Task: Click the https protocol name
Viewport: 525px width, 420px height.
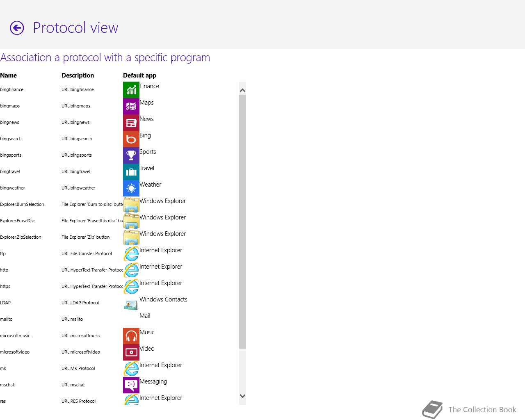Action: coord(5,286)
